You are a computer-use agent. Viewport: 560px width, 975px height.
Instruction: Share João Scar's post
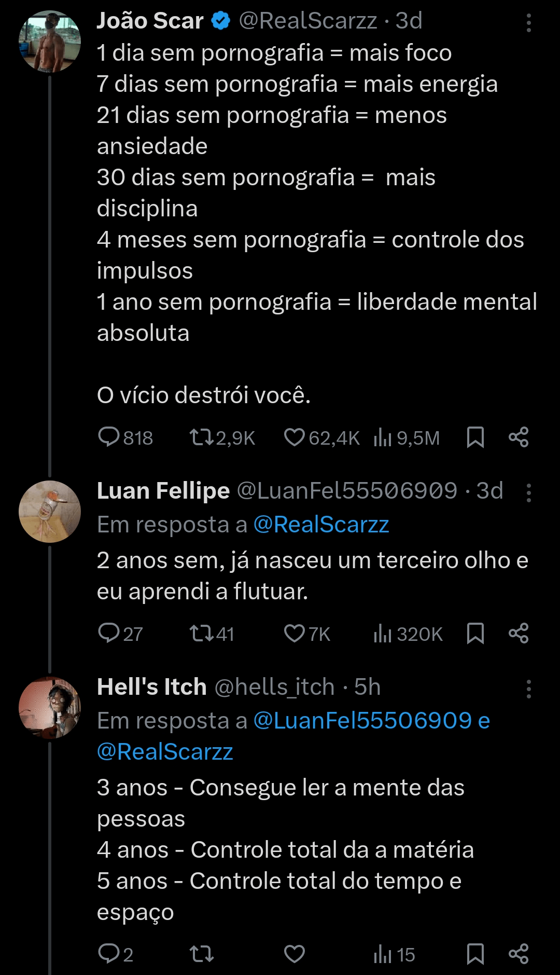coord(519,437)
